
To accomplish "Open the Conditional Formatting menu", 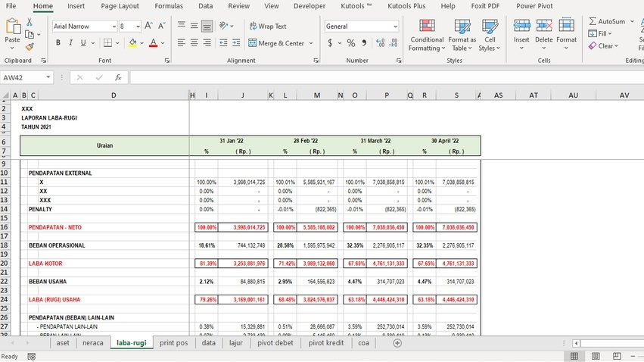I will (427, 35).
